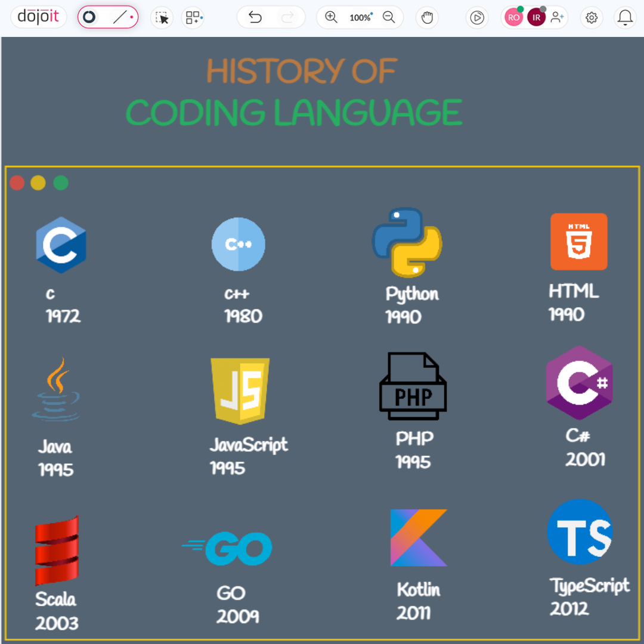The image size is (644, 644).
Task: Activate the selection marquee tool
Action: click(x=162, y=17)
